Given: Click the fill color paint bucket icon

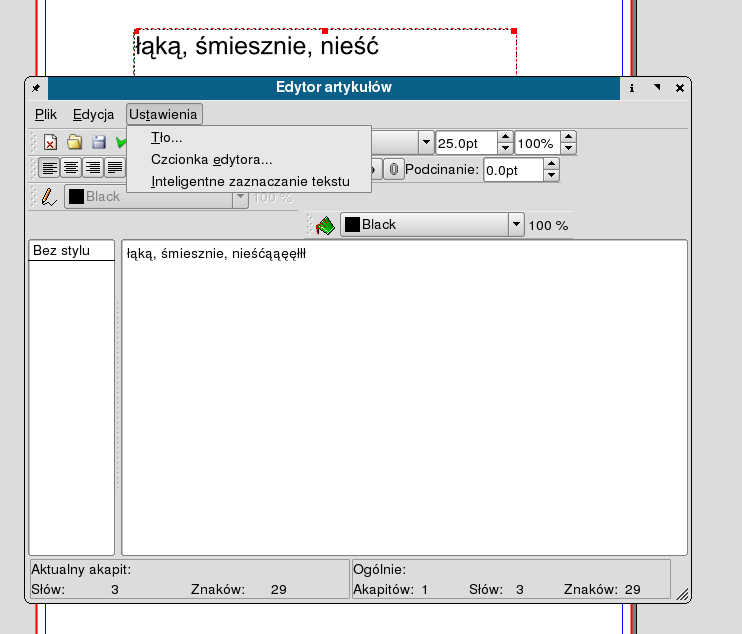Looking at the screenshot, I should (x=325, y=225).
